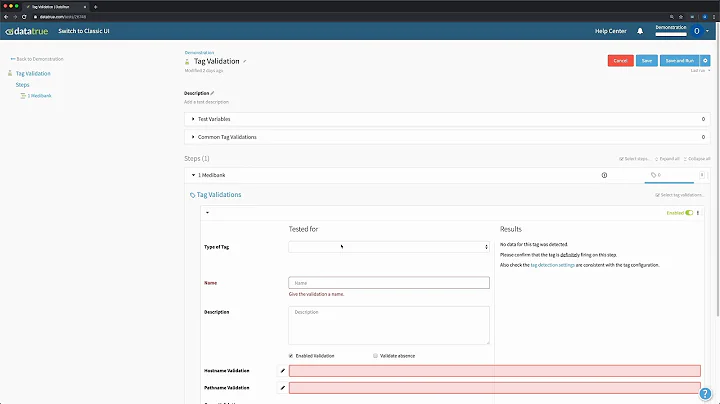Cancel editing the test
The width and height of the screenshot is (720, 404).
[620, 61]
